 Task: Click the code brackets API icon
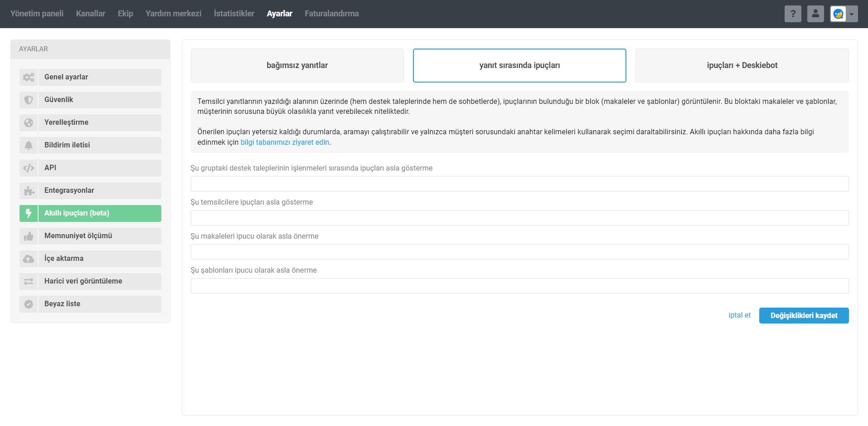(x=29, y=168)
